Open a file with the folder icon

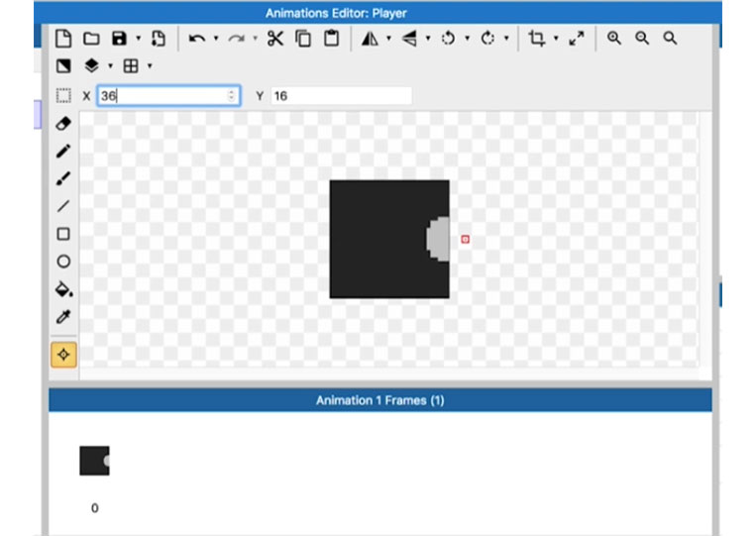(x=91, y=38)
